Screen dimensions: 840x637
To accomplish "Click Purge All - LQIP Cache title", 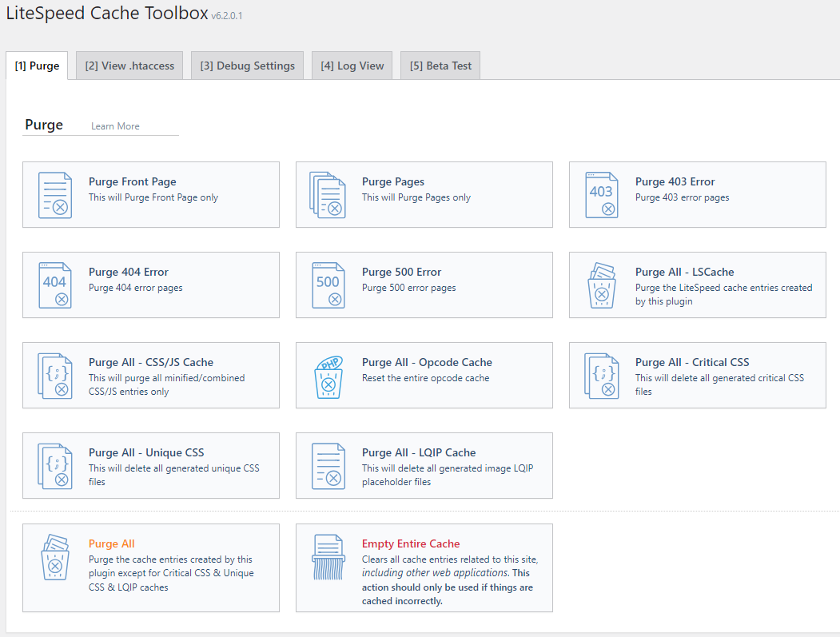I will point(419,453).
